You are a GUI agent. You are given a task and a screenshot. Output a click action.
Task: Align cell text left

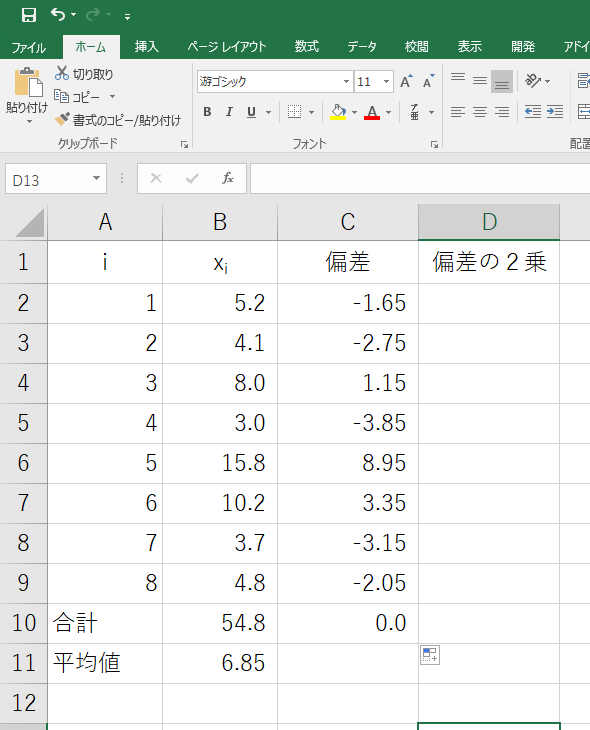click(x=458, y=112)
